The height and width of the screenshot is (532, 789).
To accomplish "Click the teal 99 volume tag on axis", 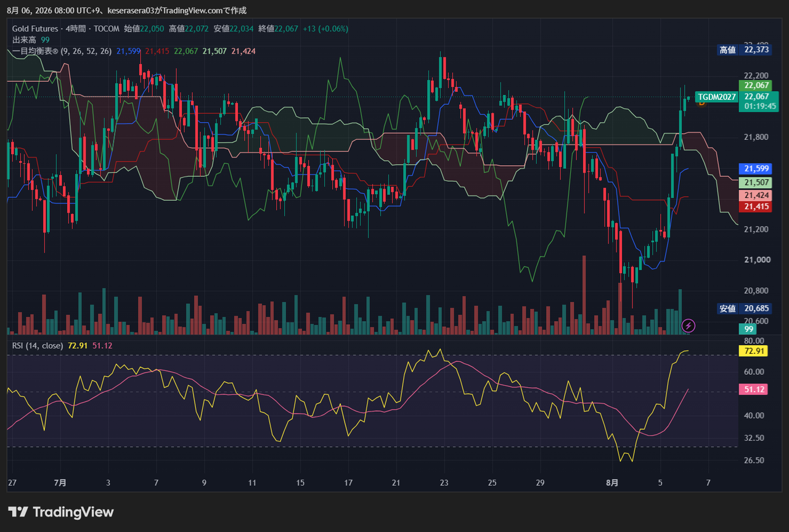I will (x=749, y=329).
